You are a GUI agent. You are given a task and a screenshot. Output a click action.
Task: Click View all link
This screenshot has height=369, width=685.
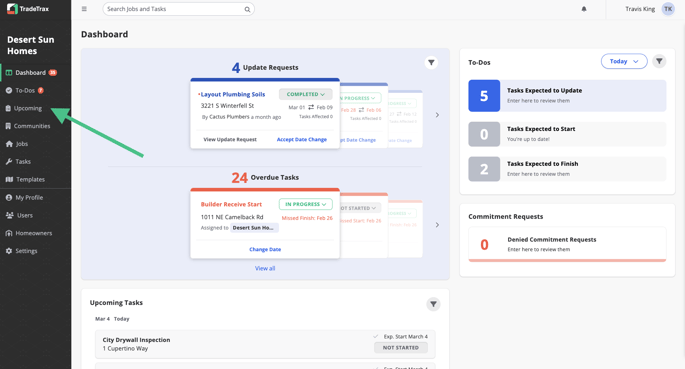click(x=265, y=268)
